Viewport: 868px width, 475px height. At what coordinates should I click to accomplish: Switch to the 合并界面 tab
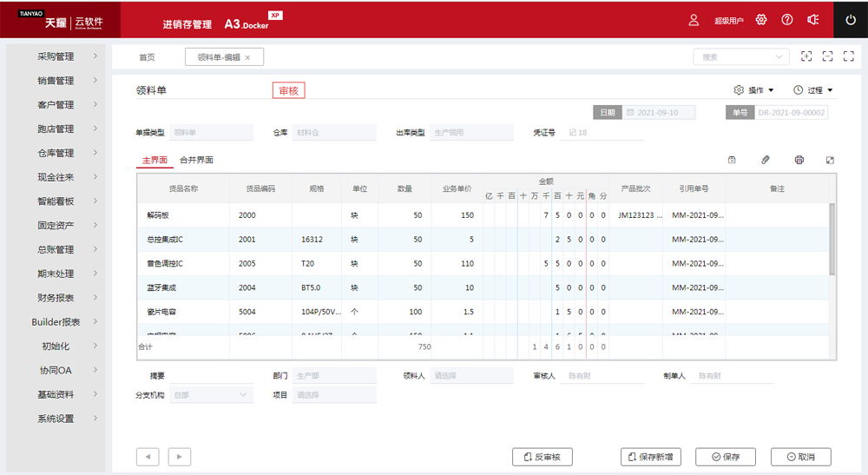(196, 160)
